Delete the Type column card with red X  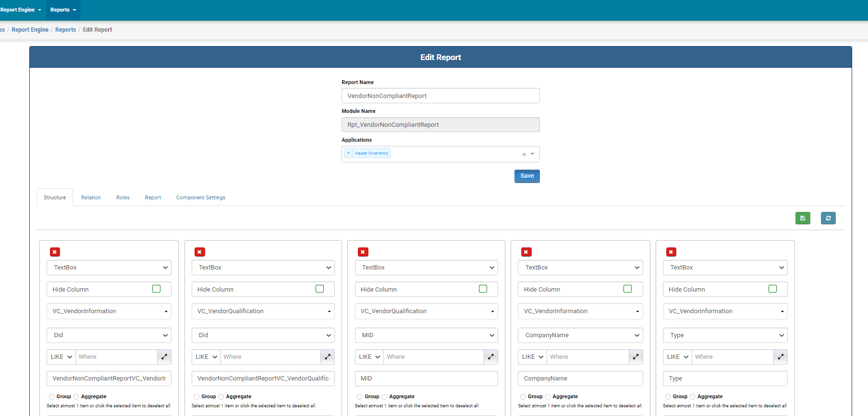point(672,252)
